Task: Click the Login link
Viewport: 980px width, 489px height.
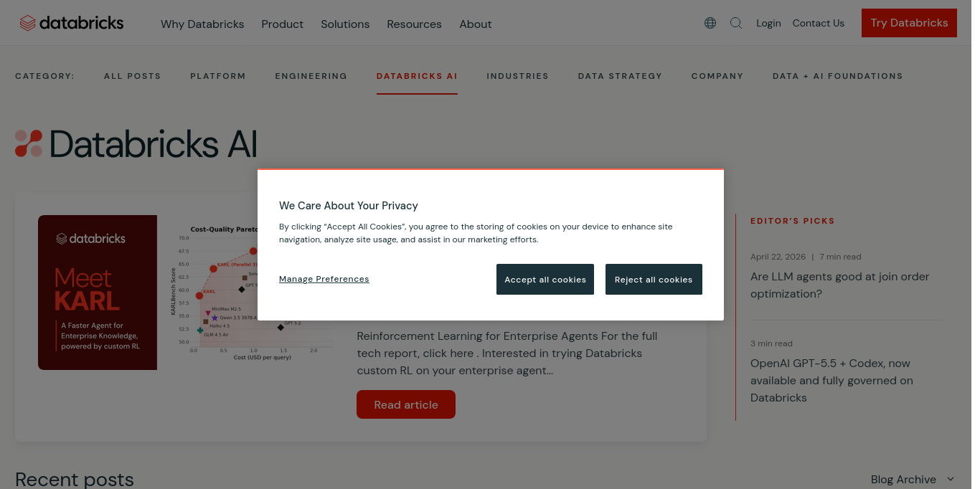Action: pos(768,23)
